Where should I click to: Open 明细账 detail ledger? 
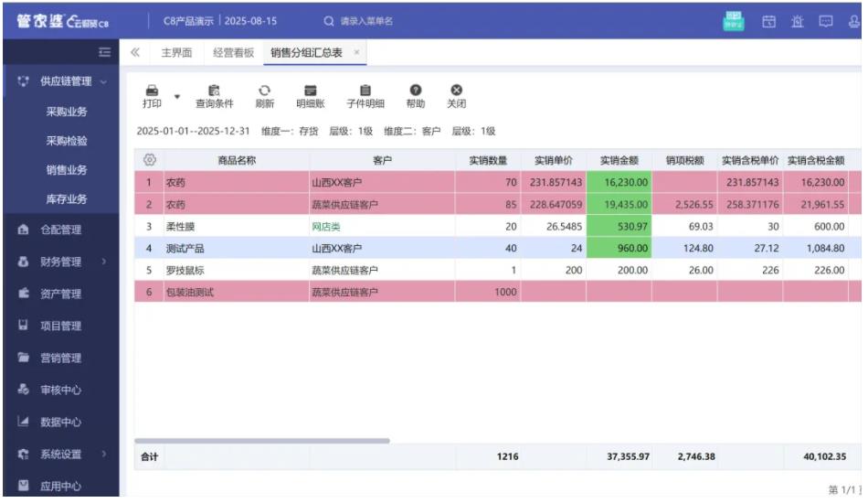tap(311, 96)
